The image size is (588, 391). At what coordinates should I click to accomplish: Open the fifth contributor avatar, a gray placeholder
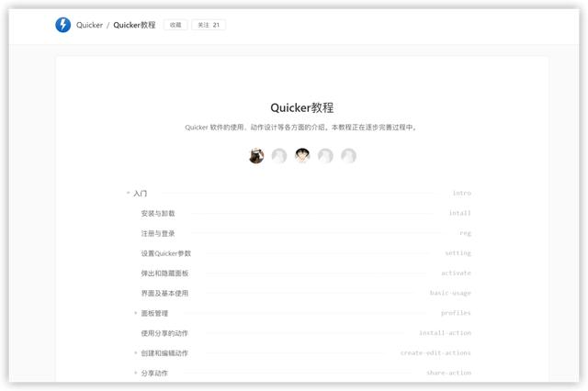(348, 156)
